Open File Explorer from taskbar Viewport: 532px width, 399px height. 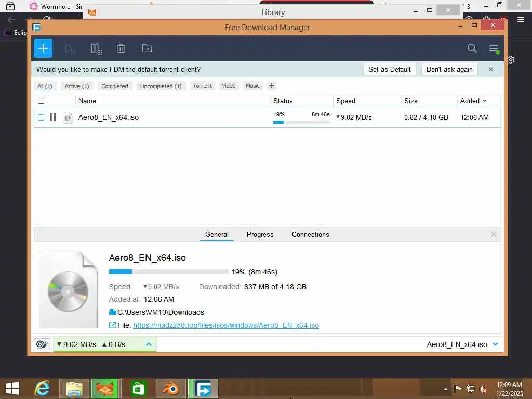pos(74,389)
